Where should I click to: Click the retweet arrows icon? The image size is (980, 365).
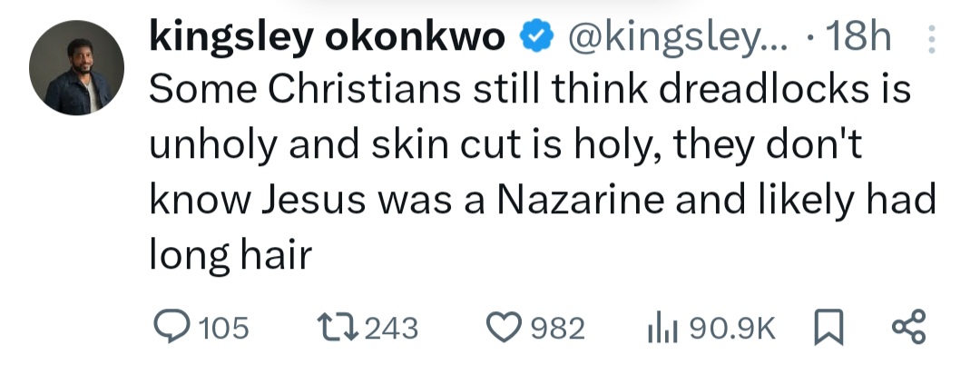338,327
